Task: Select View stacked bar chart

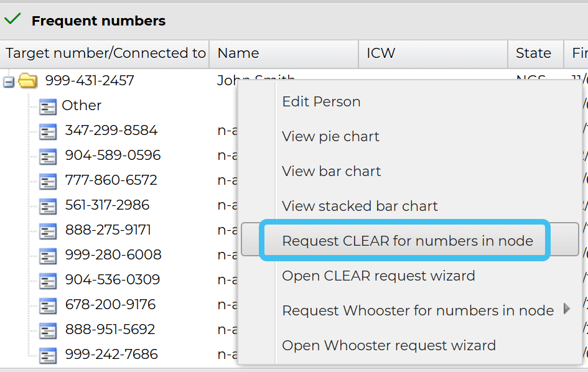Action: click(x=360, y=206)
